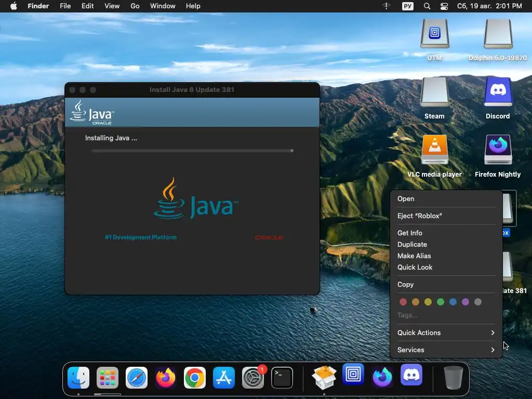Open Launchpad in the Dock

[108, 378]
